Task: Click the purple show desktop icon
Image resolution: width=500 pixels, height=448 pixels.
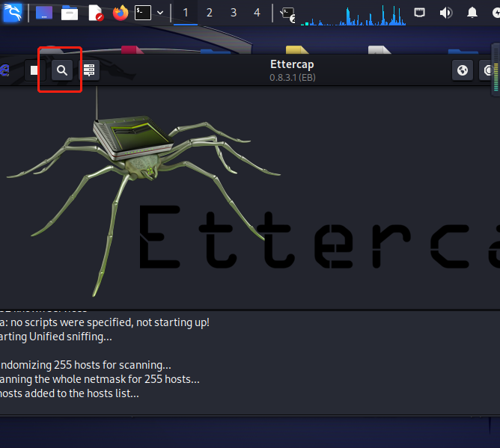Action: 44,13
